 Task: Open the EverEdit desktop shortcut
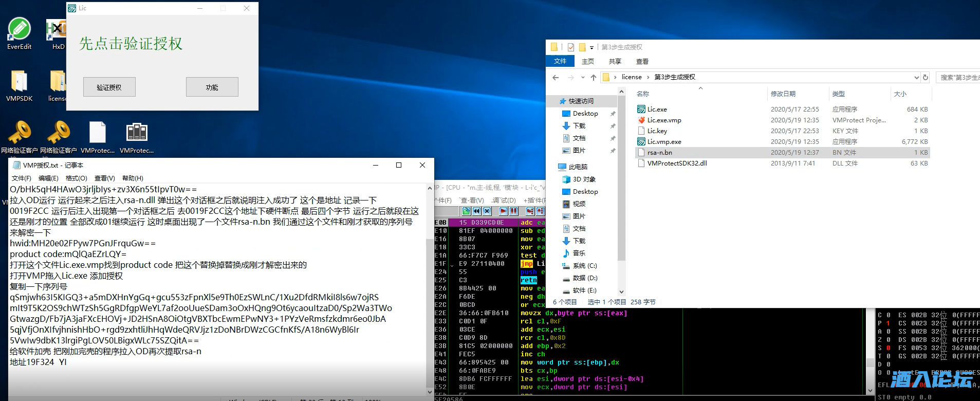pos(19,33)
